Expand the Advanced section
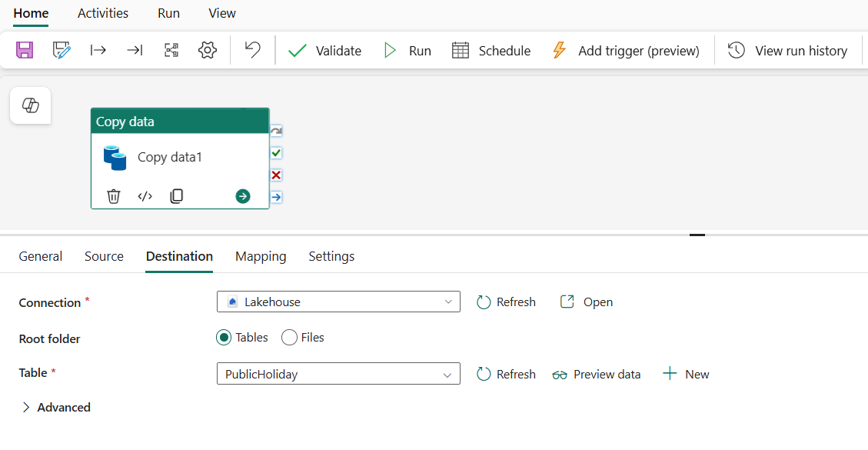This screenshot has height=450, width=868. pos(55,408)
